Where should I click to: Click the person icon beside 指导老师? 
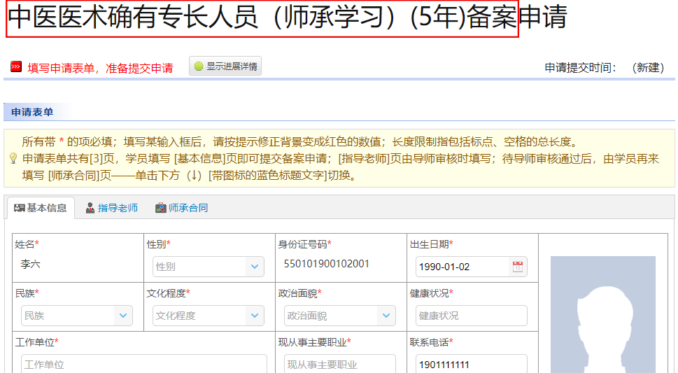pos(90,208)
